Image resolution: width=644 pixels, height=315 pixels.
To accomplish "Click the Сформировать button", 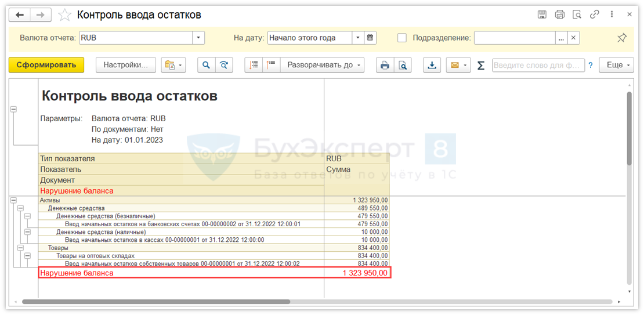I will click(x=46, y=65).
